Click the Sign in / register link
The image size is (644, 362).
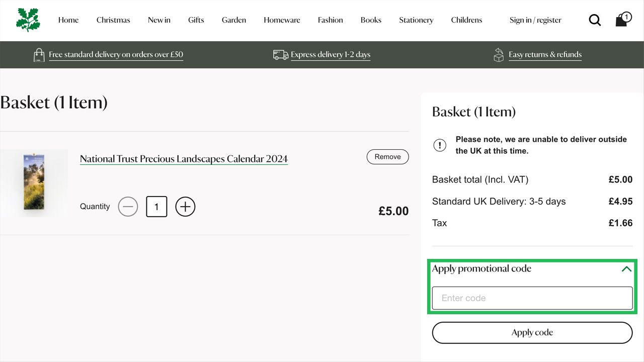click(x=535, y=20)
